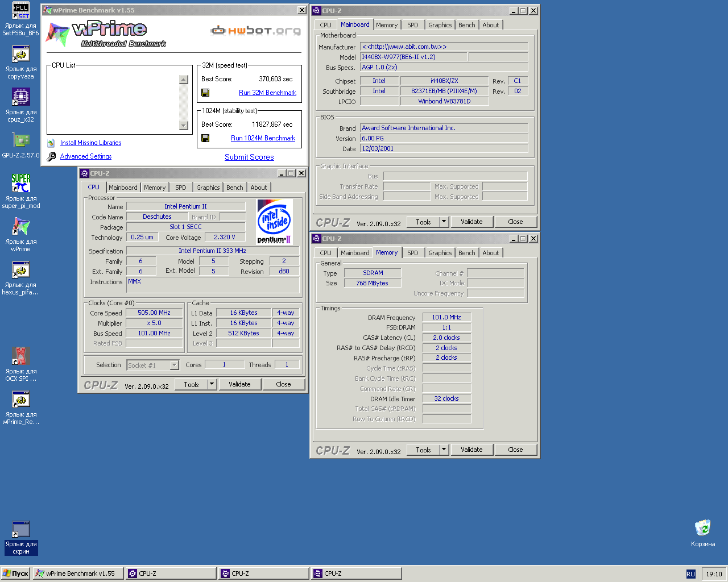The height and width of the screenshot is (582, 728).
Task: Open the SPD tab in the CPU window
Action: click(x=181, y=188)
